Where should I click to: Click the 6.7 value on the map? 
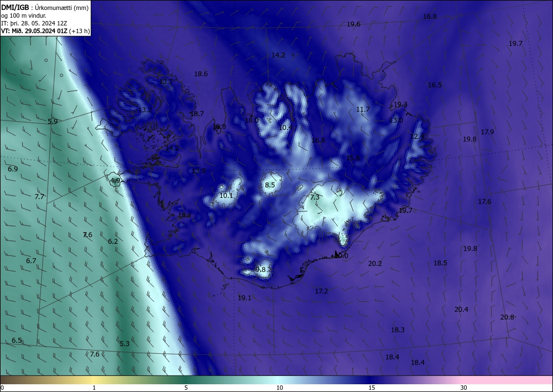[31, 261]
